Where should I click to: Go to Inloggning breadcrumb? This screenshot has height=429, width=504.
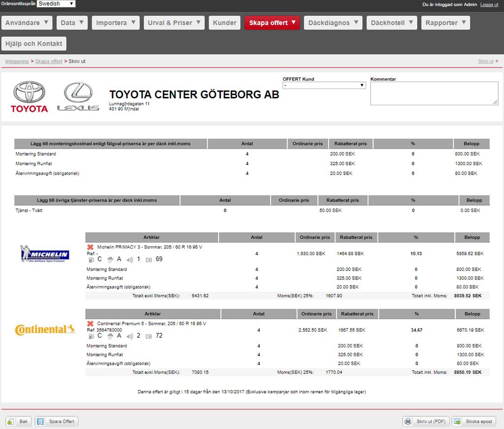(x=17, y=61)
